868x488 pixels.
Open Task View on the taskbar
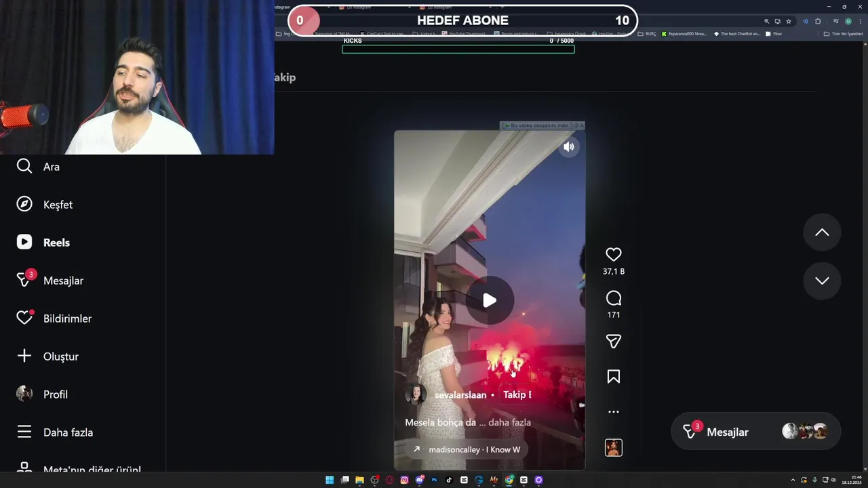point(344,480)
